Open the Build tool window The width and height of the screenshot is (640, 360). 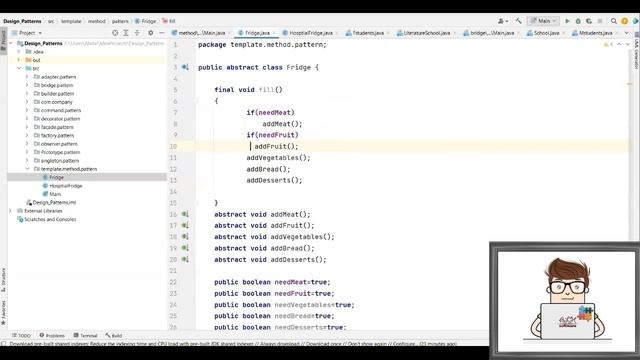pos(113,336)
